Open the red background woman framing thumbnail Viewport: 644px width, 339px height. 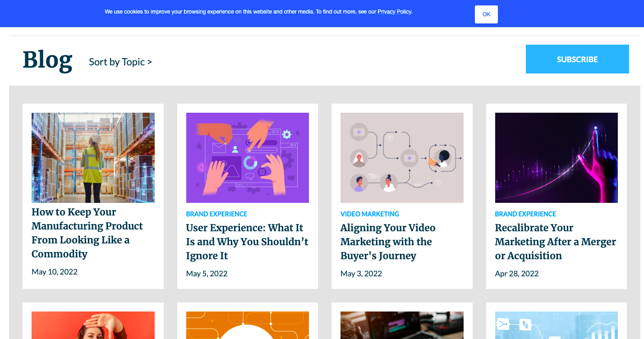coord(93,325)
